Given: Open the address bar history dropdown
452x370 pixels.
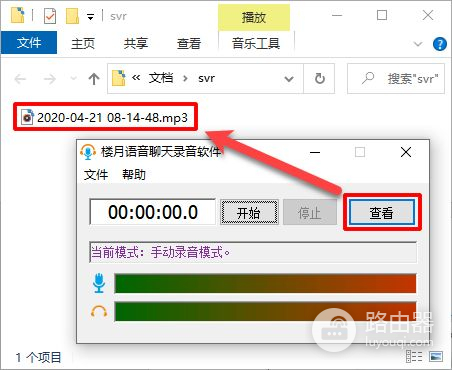Looking at the screenshot, I should (x=289, y=79).
